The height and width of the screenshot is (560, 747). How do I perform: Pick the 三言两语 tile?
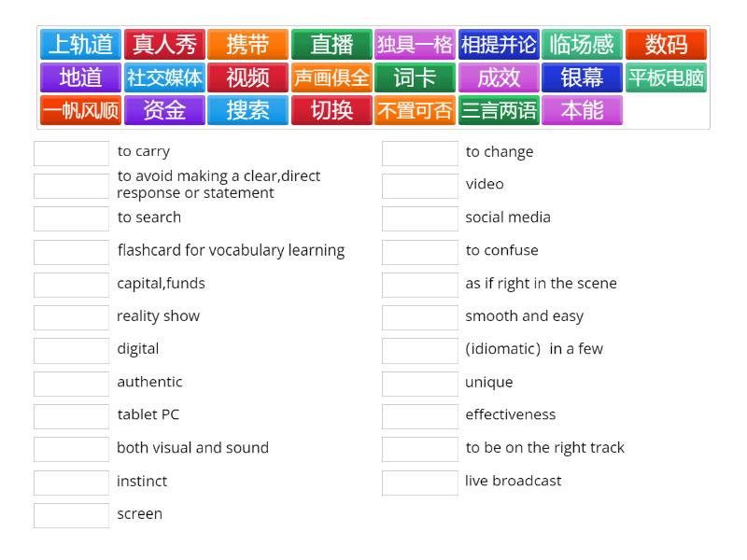(x=499, y=110)
